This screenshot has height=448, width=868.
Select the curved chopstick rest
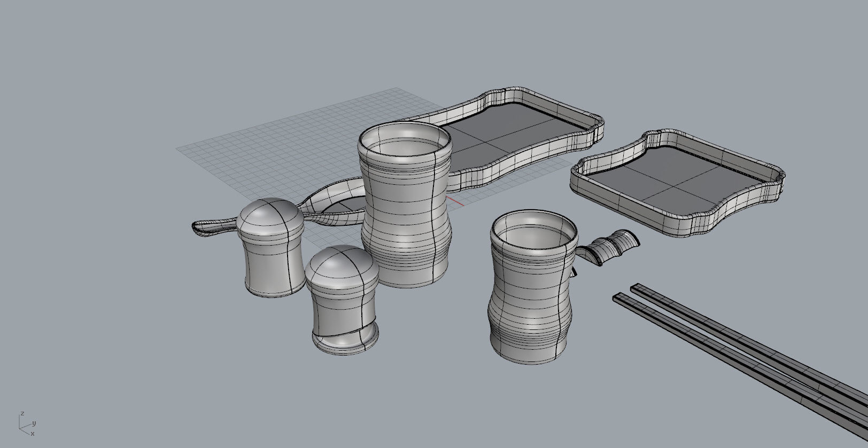coord(608,249)
